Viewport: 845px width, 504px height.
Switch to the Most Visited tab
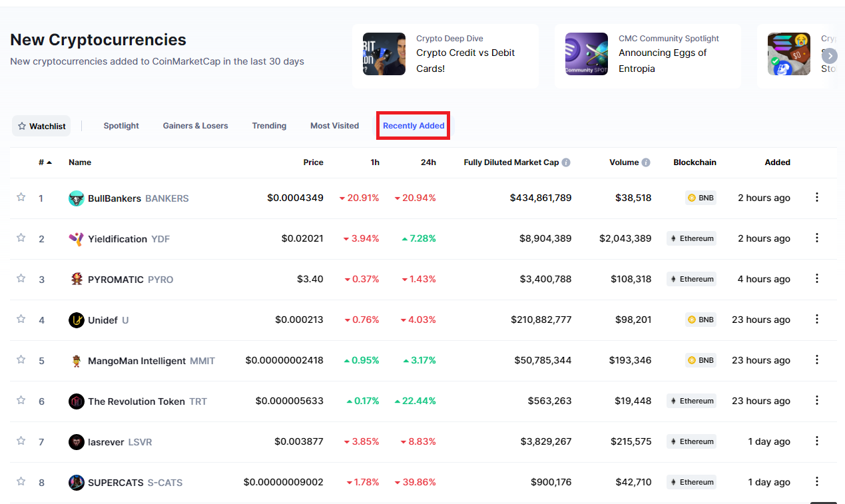[334, 126]
